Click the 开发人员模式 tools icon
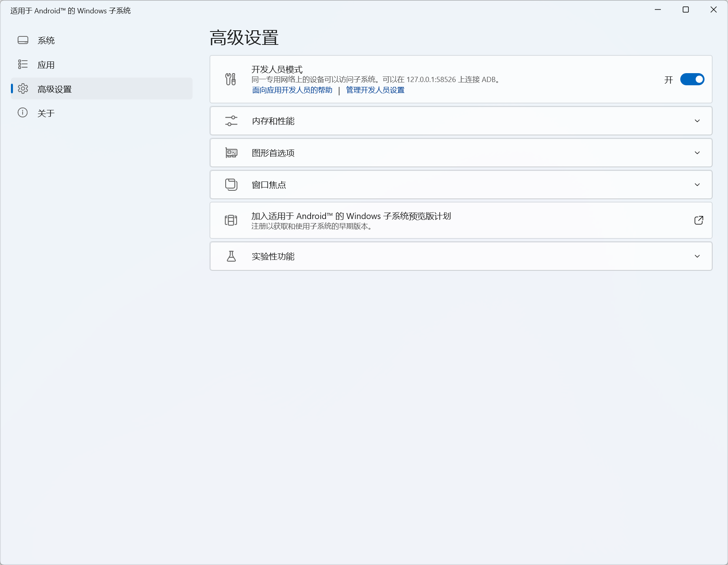The image size is (728, 565). click(x=231, y=79)
